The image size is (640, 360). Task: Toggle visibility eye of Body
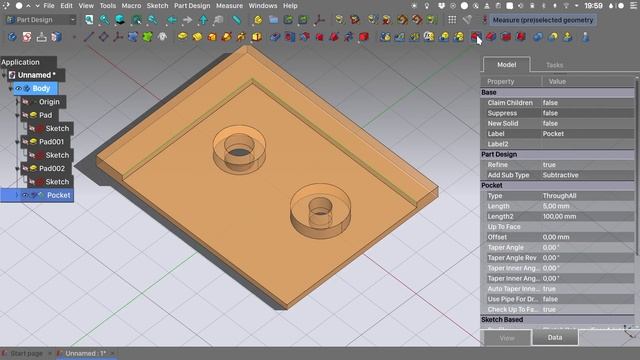coord(18,89)
